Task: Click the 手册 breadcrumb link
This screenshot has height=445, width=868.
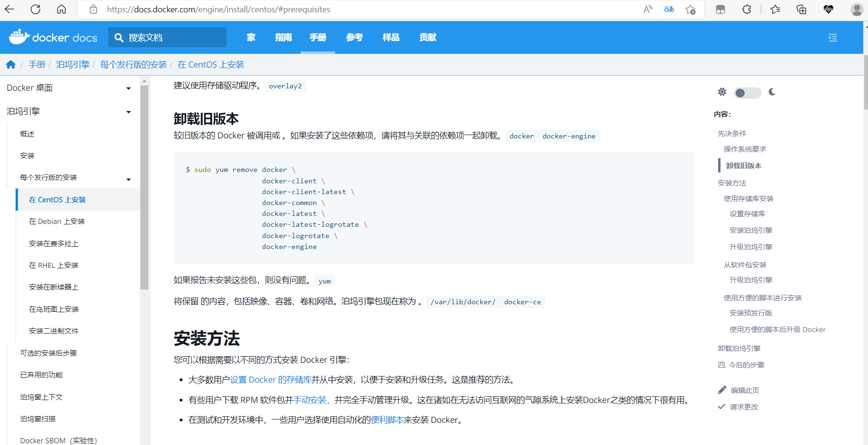Action: 37,64
